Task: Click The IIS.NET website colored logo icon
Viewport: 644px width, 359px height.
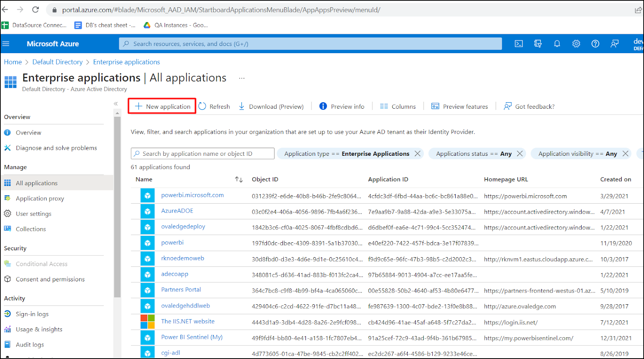Action: tap(148, 322)
